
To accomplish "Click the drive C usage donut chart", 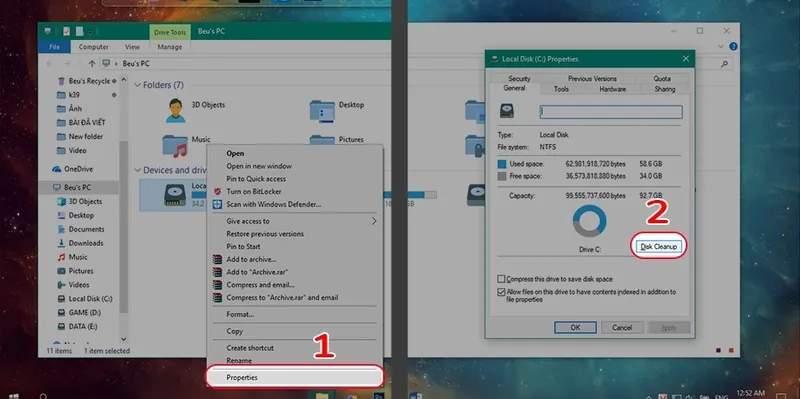I will pyautogui.click(x=590, y=221).
